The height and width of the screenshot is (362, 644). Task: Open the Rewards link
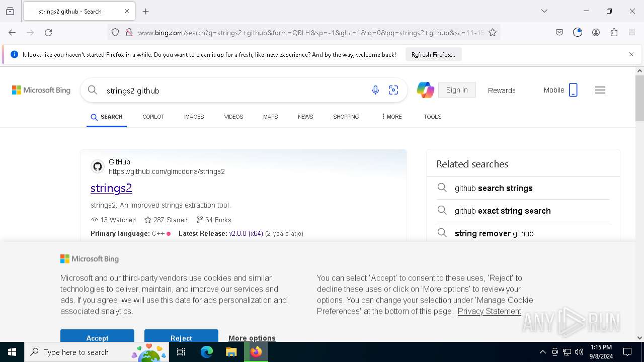pyautogui.click(x=502, y=90)
